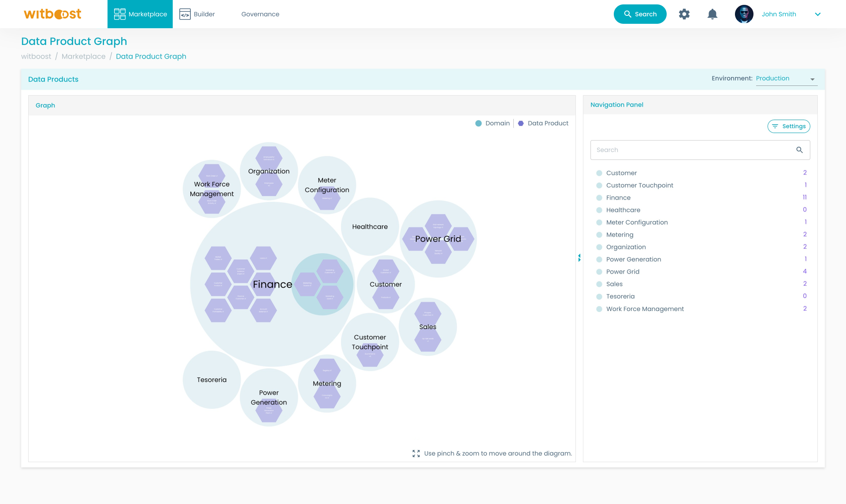Screen dimensions: 846x504
Task: Follow the Marketplace breadcrumb link
Action: pos(83,56)
